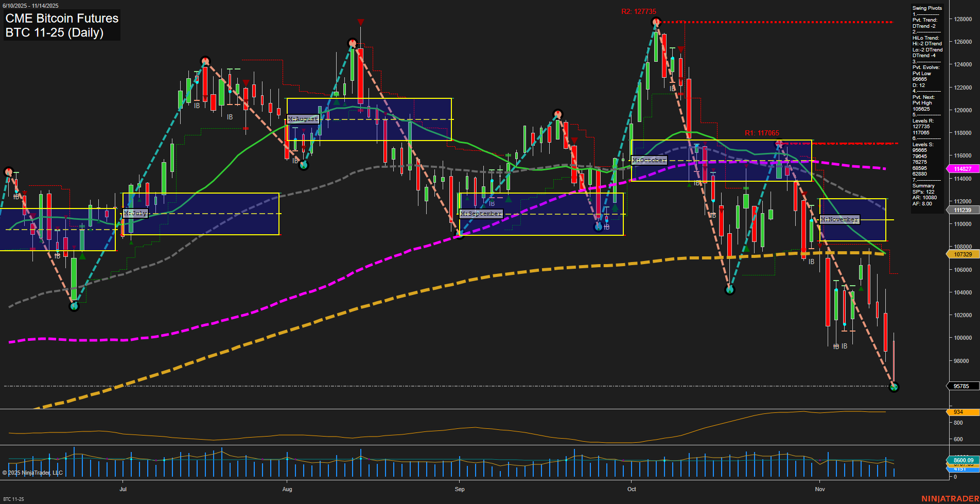Image resolution: width=980 pixels, height=504 pixels.
Task: Click the magenta 114827 price marker
Action: tap(962, 169)
